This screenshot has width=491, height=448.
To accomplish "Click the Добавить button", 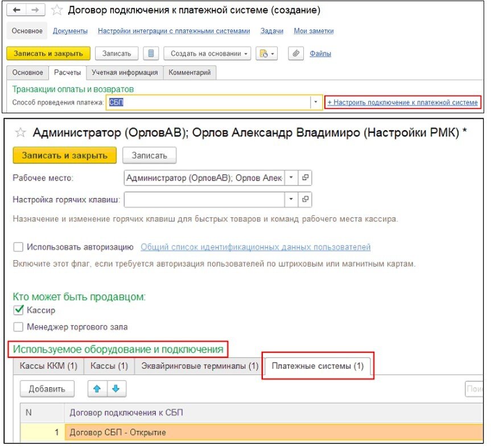I will pos(47,389).
